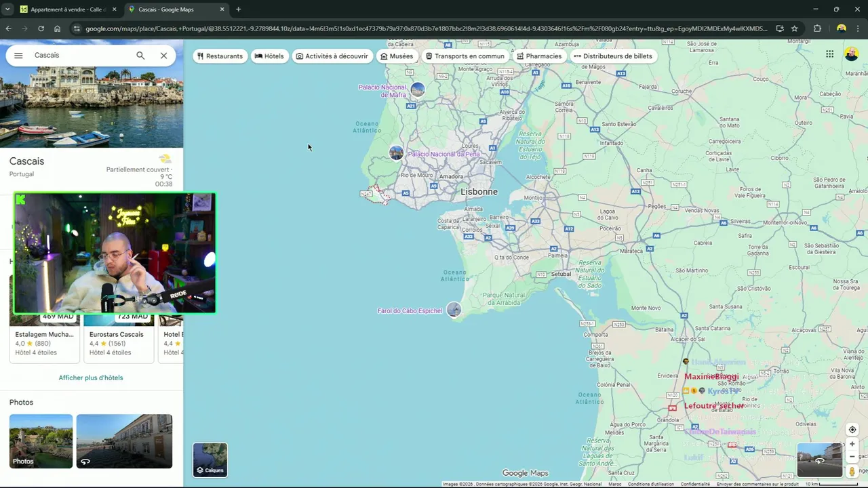The height and width of the screenshot is (488, 868).
Task: Click the browser home icon
Action: click(57, 28)
